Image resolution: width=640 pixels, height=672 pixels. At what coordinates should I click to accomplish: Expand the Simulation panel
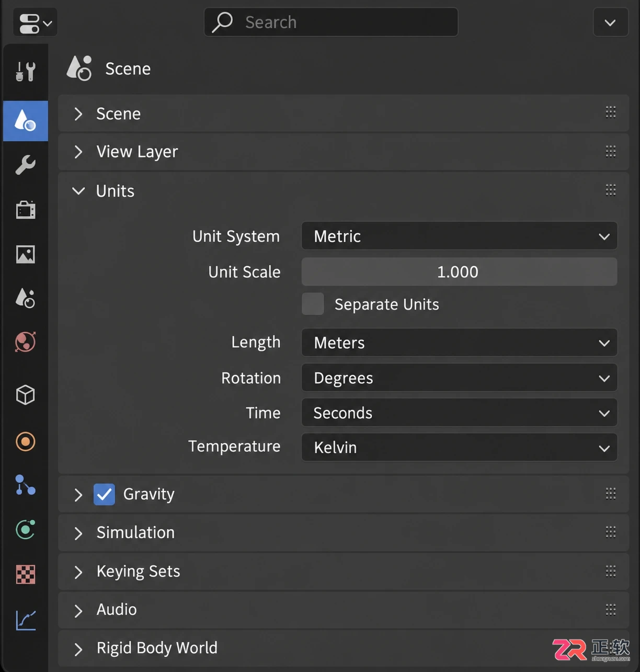[x=78, y=533]
